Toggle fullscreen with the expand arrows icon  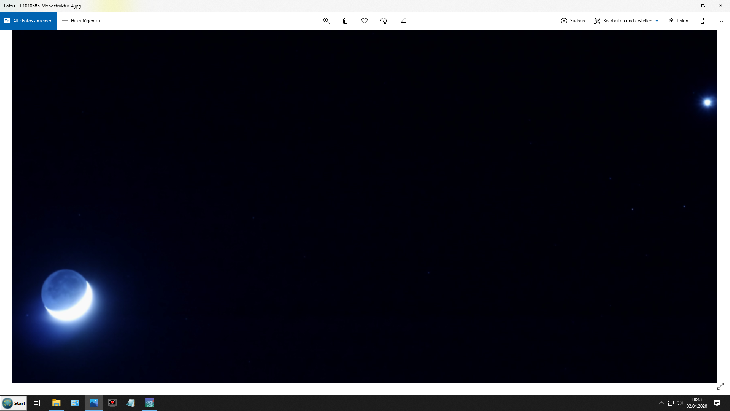720,386
